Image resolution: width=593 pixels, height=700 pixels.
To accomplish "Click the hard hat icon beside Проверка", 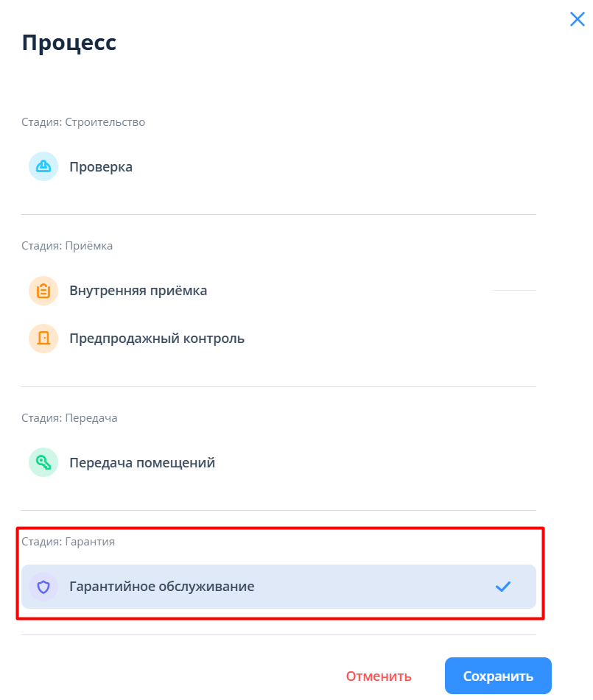I will click(43, 166).
